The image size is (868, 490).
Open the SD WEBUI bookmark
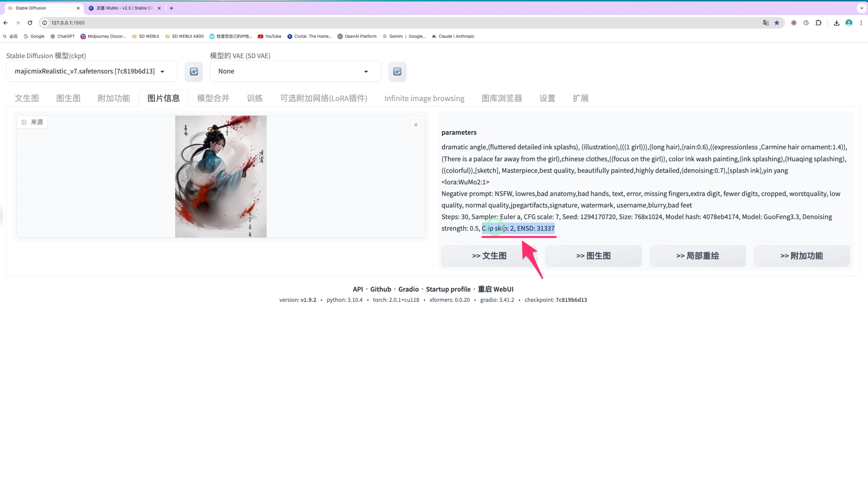click(x=146, y=36)
